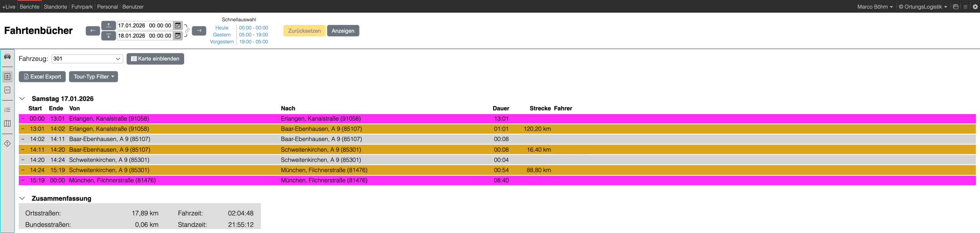980x233 pixels.
Task: Open the Fuhrpark menu
Action: (x=82, y=7)
